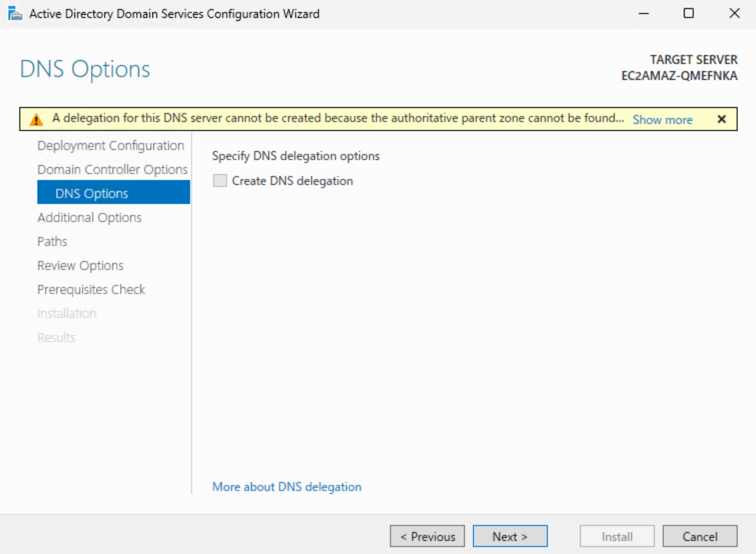756x554 pixels.
Task: Open the Deployment Configuration step
Action: click(111, 145)
